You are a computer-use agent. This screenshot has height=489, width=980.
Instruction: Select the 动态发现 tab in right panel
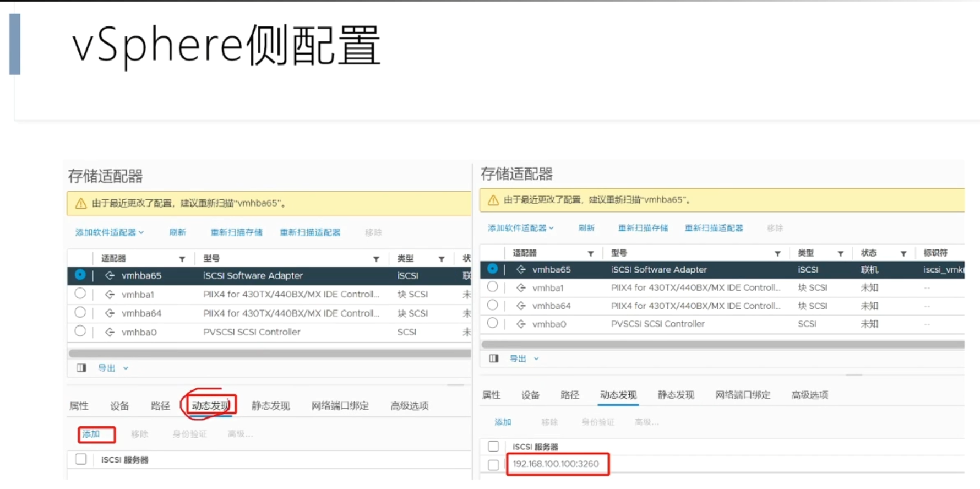618,395
